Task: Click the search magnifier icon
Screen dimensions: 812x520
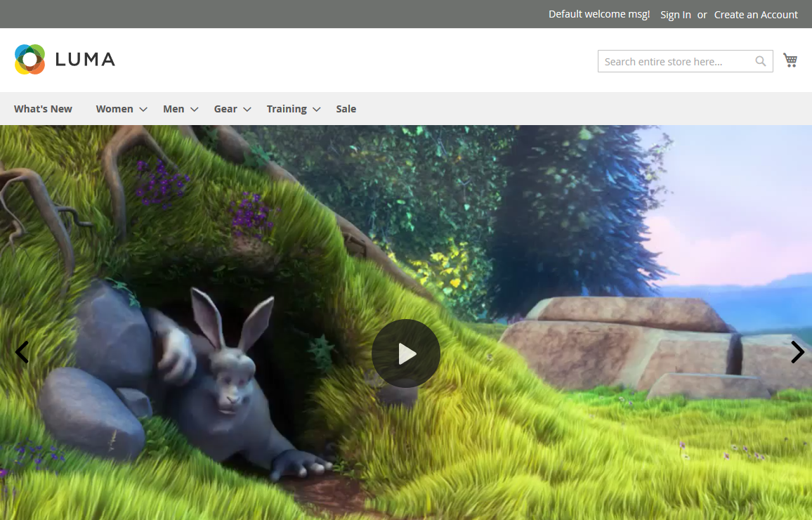Action: pos(760,61)
